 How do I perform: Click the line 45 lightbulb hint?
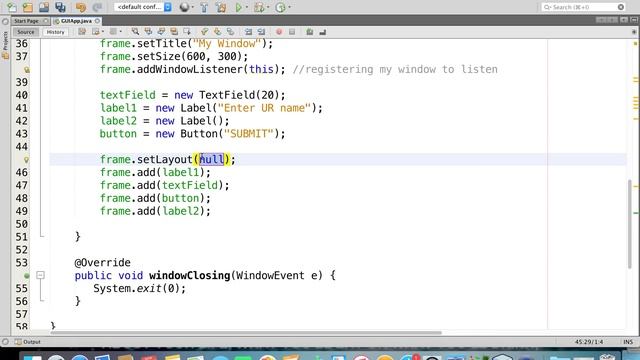click(27, 160)
